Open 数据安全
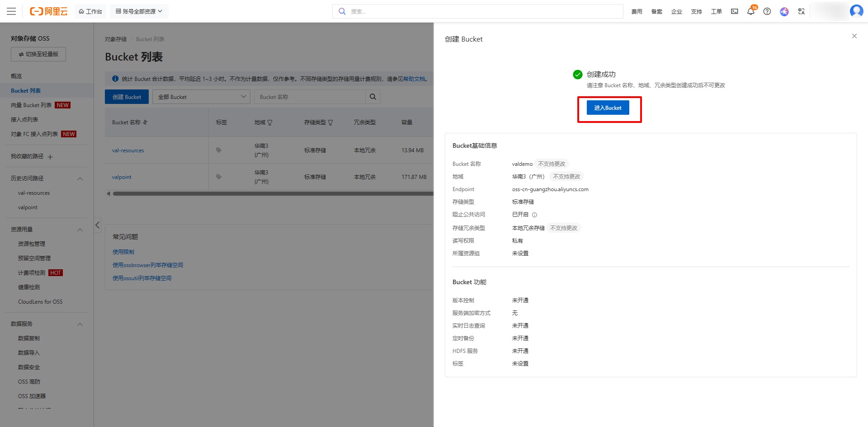Image resolution: width=868 pixels, height=427 pixels. [x=29, y=367]
